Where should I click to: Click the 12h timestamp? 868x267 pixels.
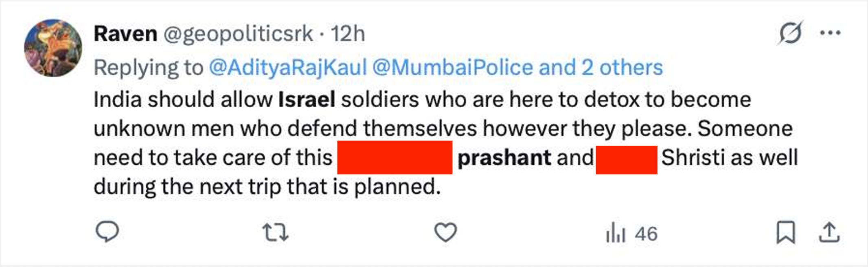click(348, 33)
